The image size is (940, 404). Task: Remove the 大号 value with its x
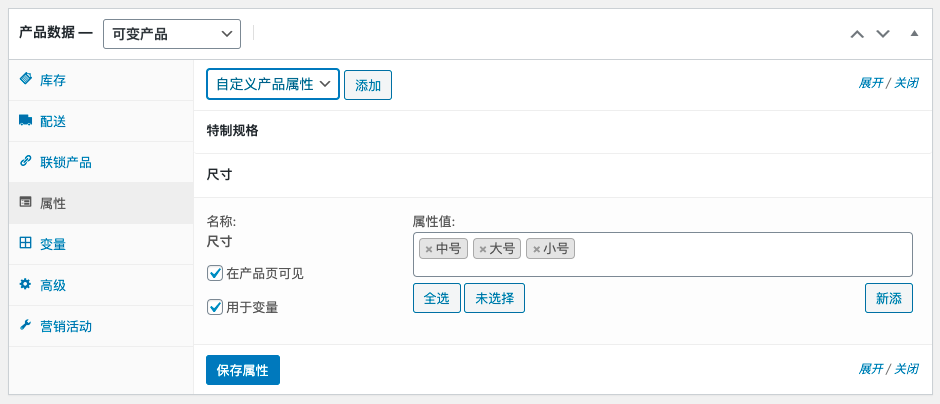483,249
